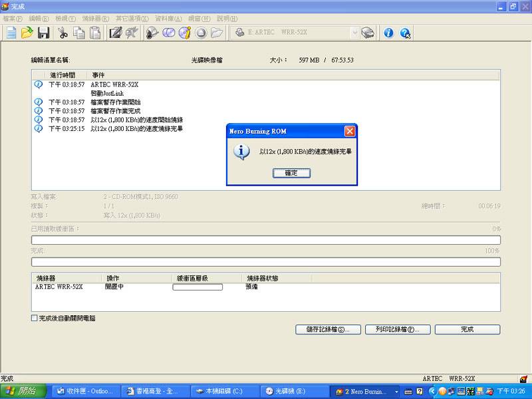
Task: Click the recorder buffer level bar
Action: 198,287
